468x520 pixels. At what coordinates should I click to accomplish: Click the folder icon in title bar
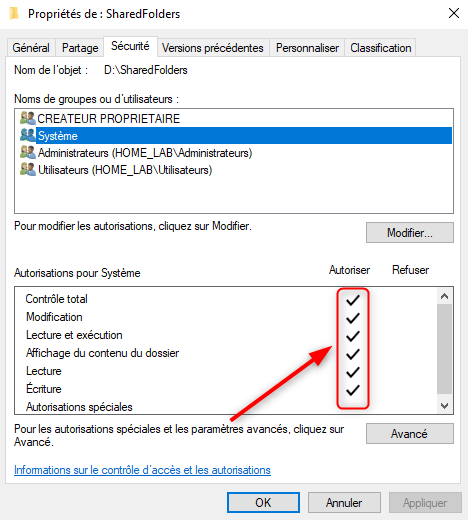[x=14, y=14]
